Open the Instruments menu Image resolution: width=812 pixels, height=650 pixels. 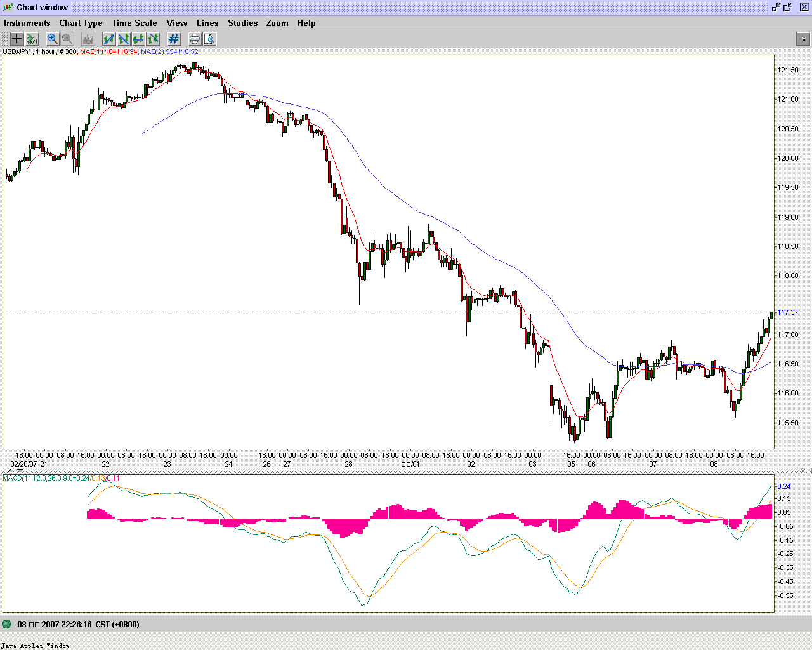[27, 23]
